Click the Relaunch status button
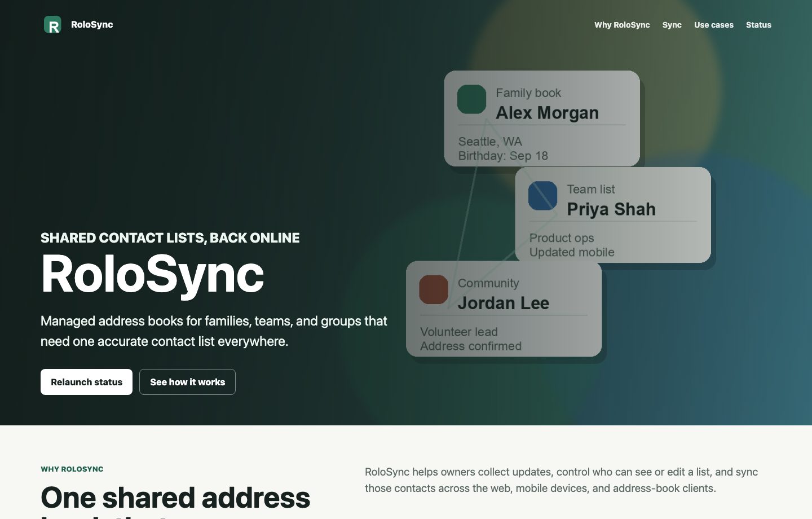This screenshot has width=812, height=519. pos(86,382)
